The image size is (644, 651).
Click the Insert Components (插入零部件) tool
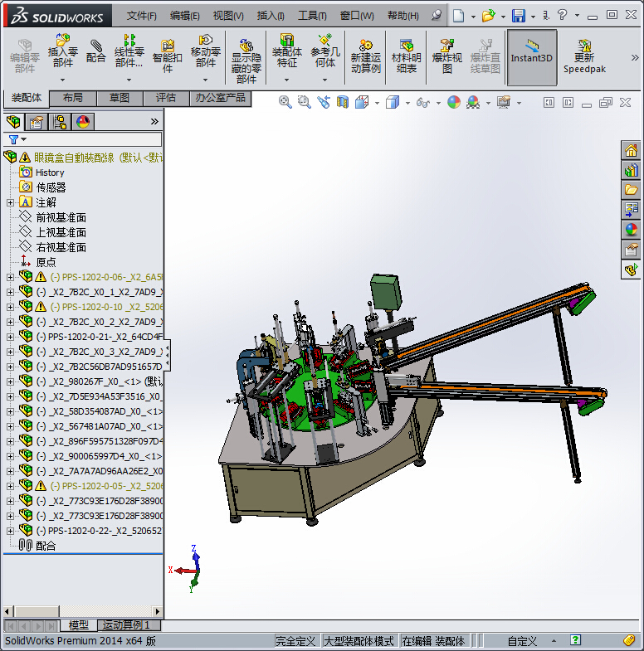click(x=63, y=51)
